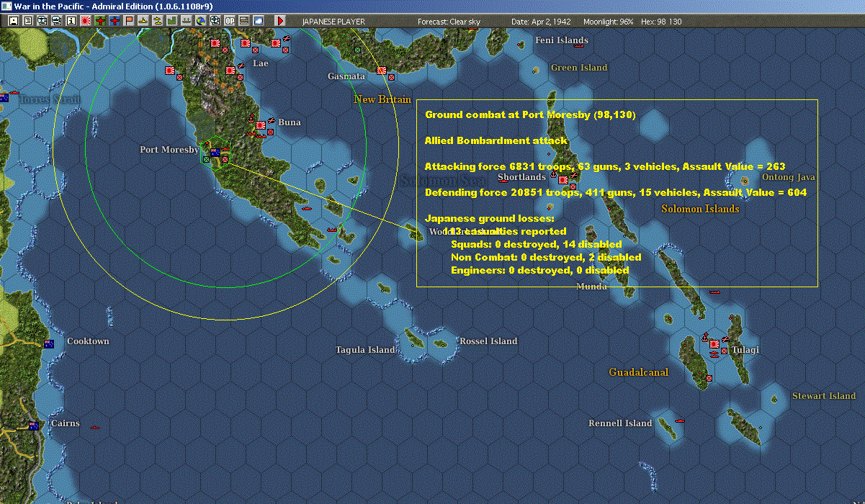
Task: Click the orange flag toolbar icon
Action: [x=129, y=21]
